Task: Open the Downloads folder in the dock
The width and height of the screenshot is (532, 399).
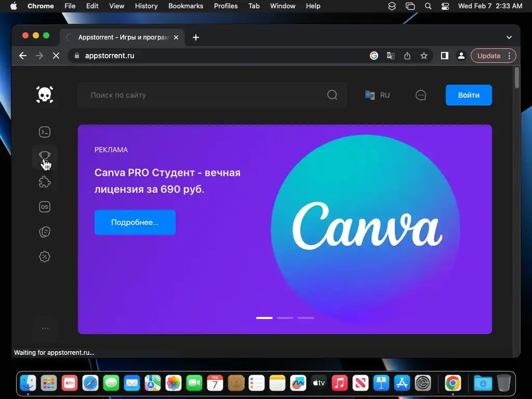Action: click(483, 383)
